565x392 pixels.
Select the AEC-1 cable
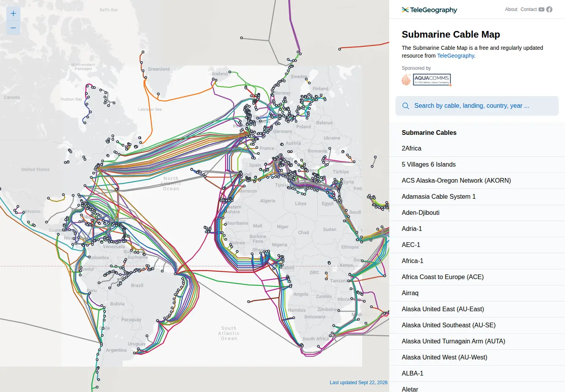tap(477, 245)
